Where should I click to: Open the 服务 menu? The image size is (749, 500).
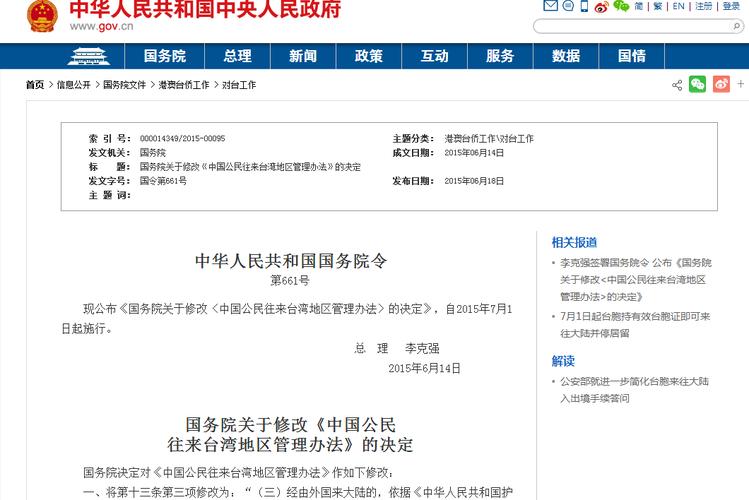tap(500, 56)
